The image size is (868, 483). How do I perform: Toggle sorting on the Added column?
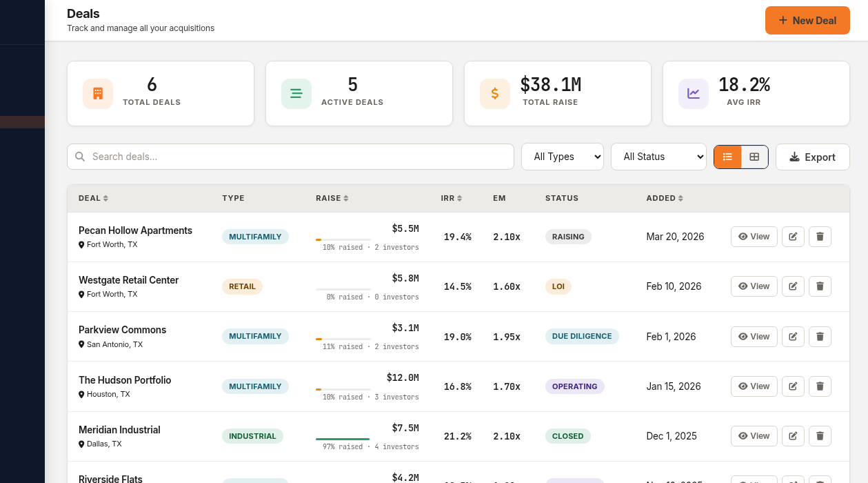point(665,198)
